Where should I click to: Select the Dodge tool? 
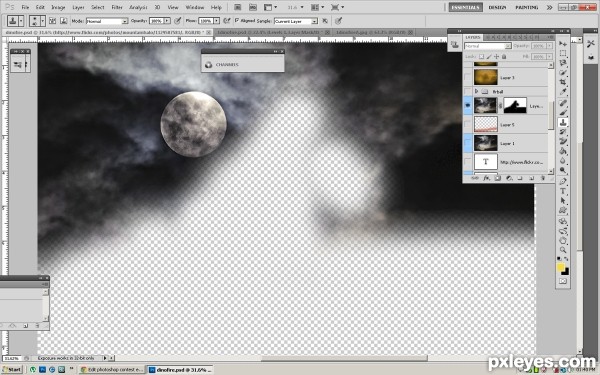pos(562,170)
